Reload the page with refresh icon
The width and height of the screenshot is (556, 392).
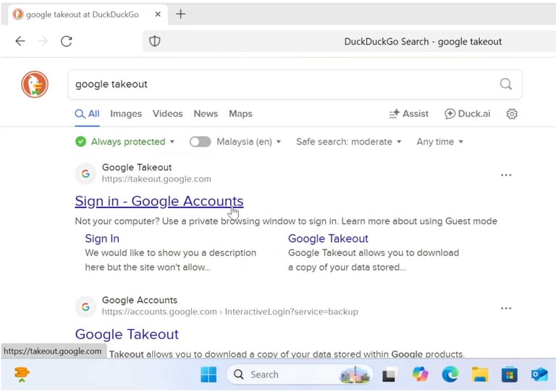(67, 41)
